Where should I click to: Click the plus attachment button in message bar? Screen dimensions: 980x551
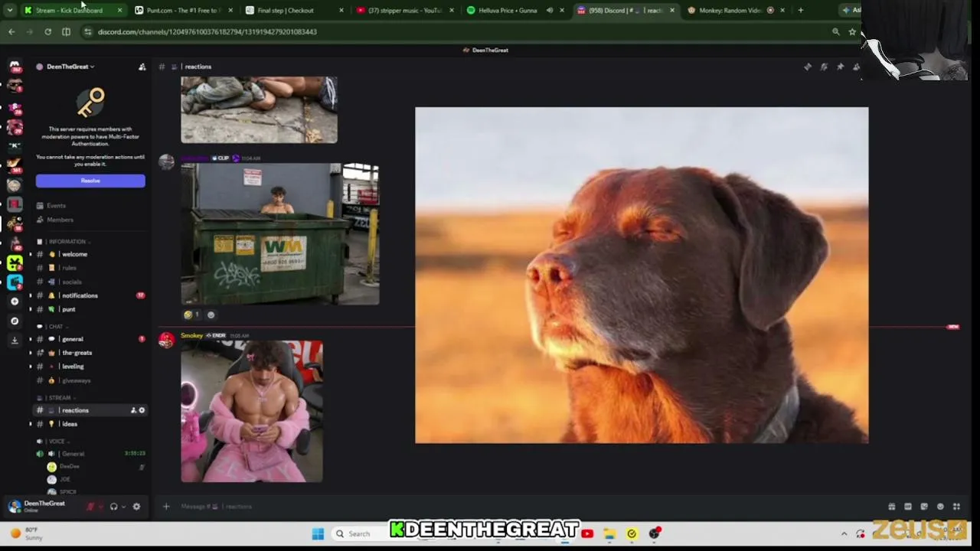(166, 506)
